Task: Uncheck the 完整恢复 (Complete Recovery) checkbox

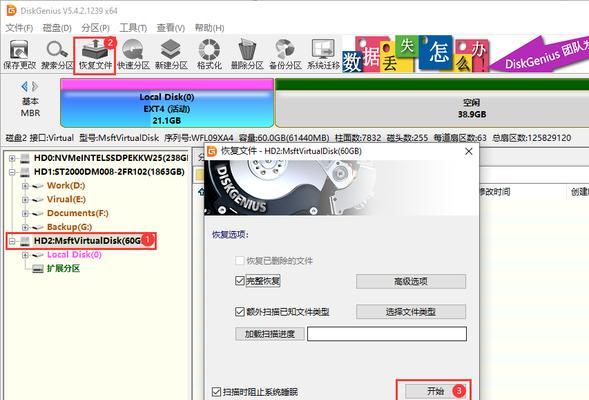Action: coord(240,281)
